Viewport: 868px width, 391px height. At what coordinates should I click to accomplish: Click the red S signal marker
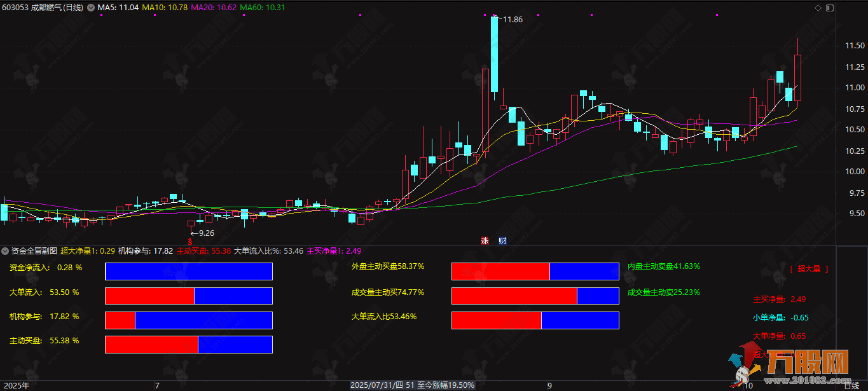189,241
